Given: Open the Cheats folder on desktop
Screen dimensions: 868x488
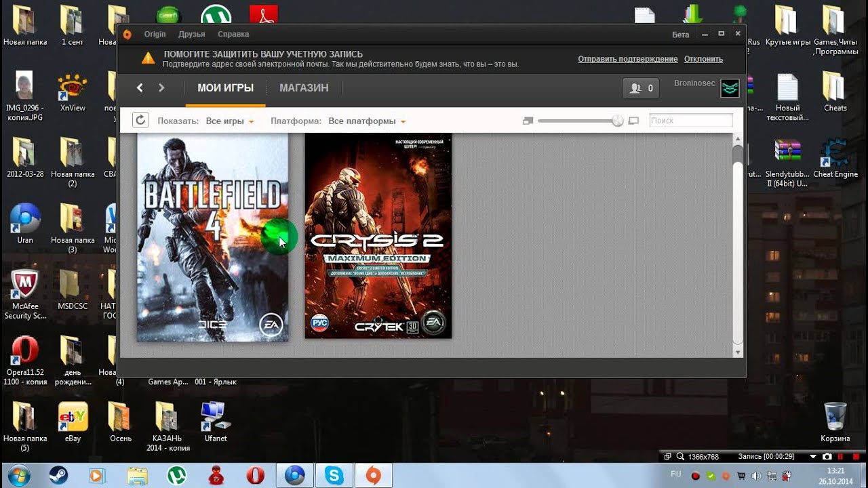Looking at the screenshot, I should [835, 92].
